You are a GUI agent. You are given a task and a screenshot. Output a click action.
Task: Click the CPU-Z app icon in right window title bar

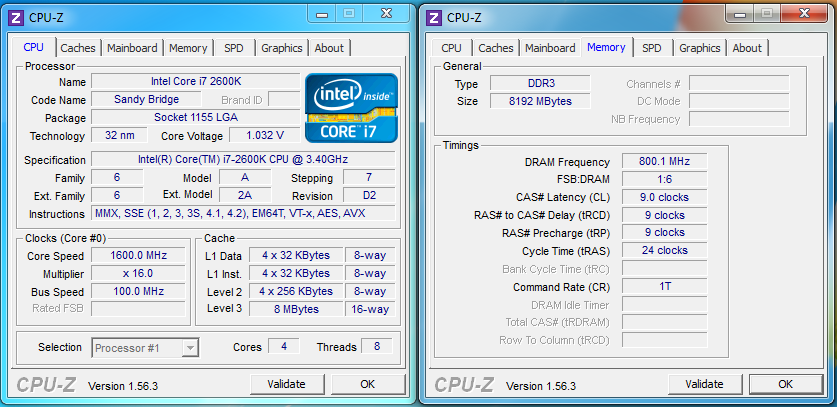tap(435, 18)
